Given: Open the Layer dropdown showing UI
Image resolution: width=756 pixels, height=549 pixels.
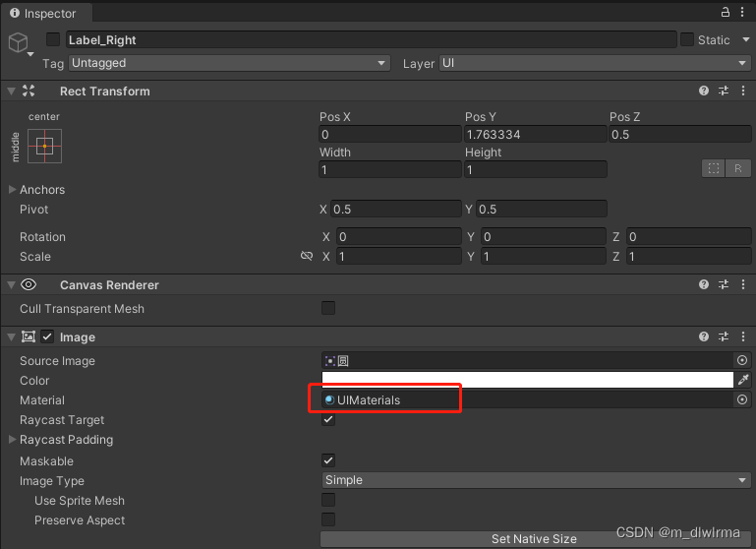Looking at the screenshot, I should coord(595,63).
